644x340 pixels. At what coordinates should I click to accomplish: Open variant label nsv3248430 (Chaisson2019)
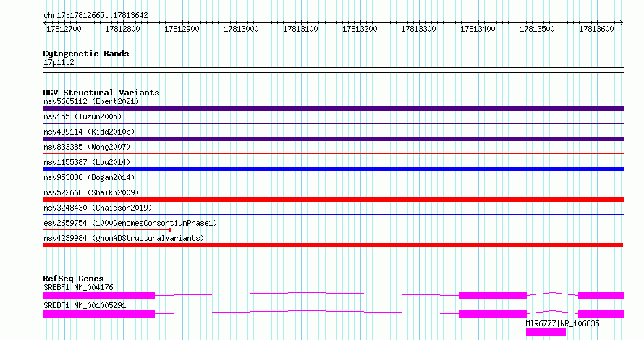click(x=98, y=208)
